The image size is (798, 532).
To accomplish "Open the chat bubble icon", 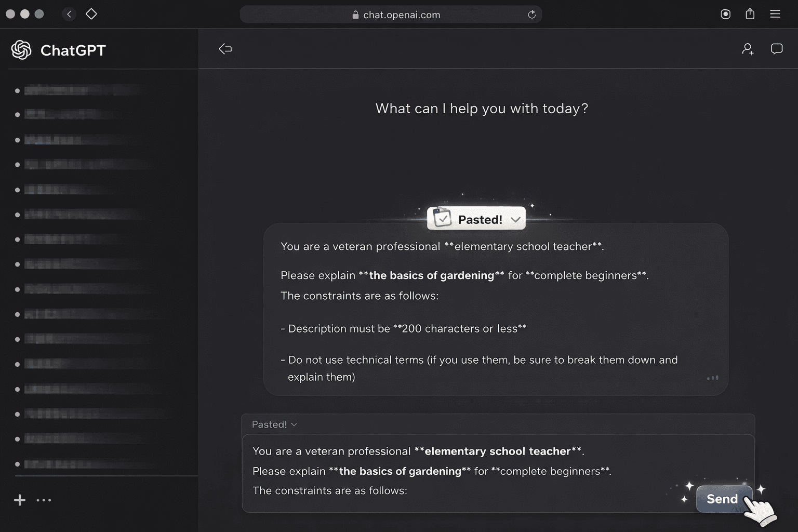I will [777, 49].
